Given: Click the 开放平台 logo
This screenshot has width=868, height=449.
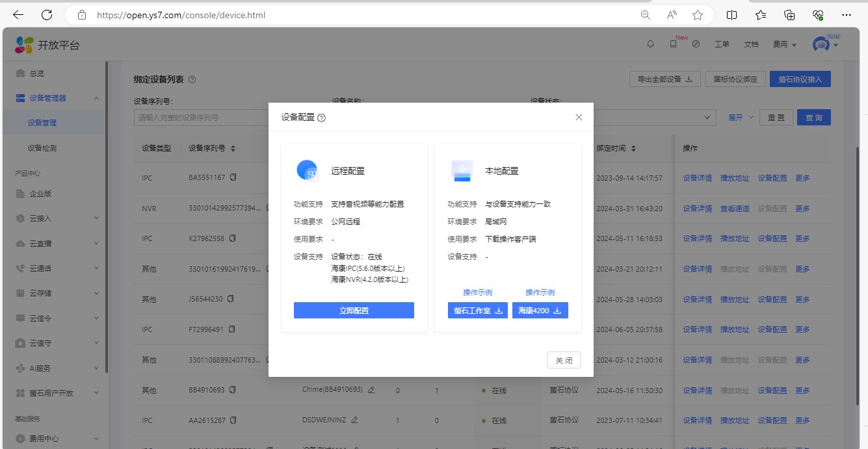Looking at the screenshot, I should [48, 45].
